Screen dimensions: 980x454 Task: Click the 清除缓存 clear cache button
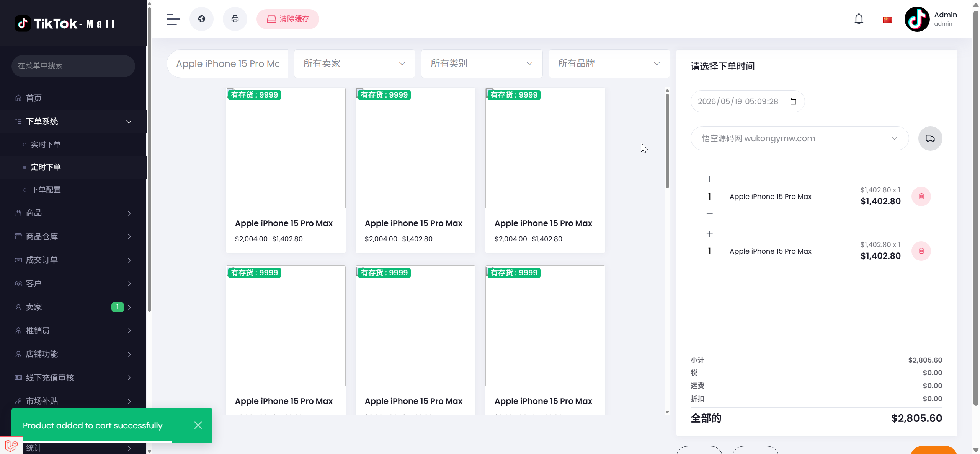click(x=288, y=19)
